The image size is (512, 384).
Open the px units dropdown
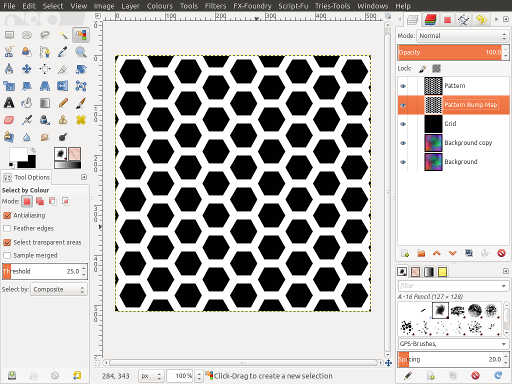click(x=151, y=376)
